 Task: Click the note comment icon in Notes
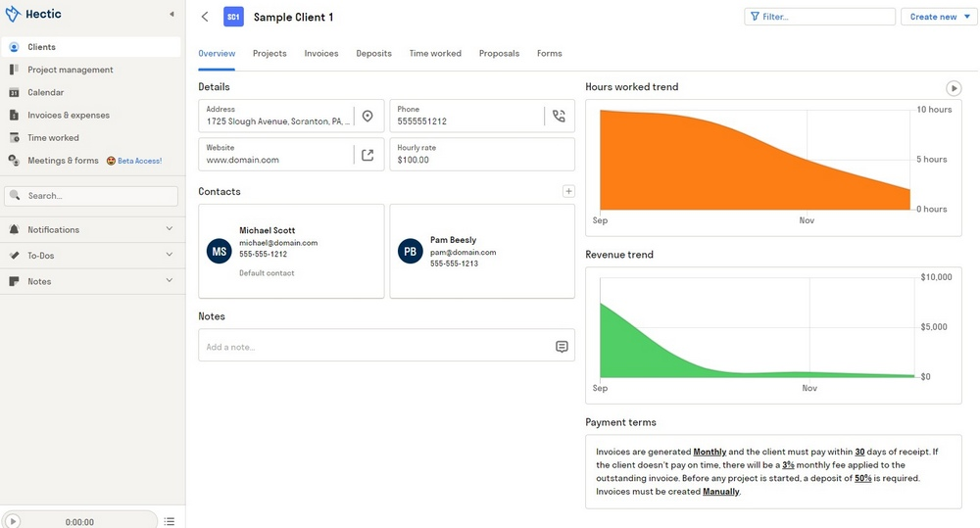point(562,346)
